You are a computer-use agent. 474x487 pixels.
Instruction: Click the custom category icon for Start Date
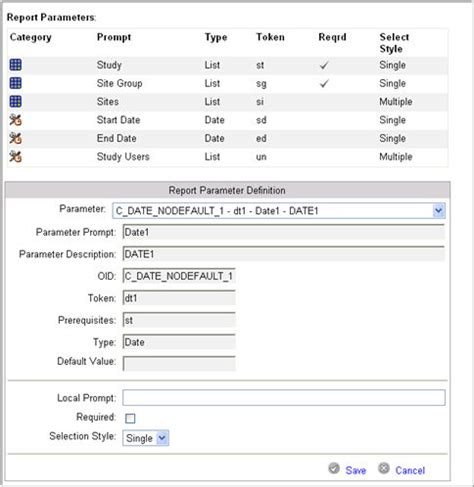click(16, 120)
